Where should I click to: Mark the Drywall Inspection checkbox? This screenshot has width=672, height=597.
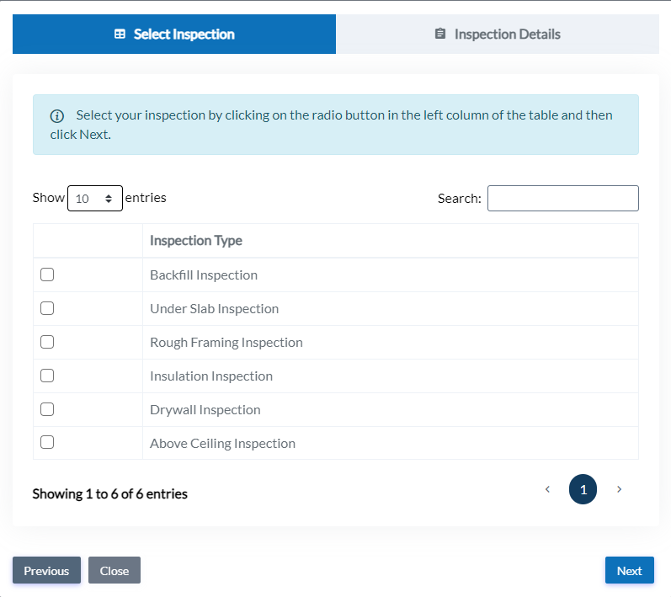(47, 409)
